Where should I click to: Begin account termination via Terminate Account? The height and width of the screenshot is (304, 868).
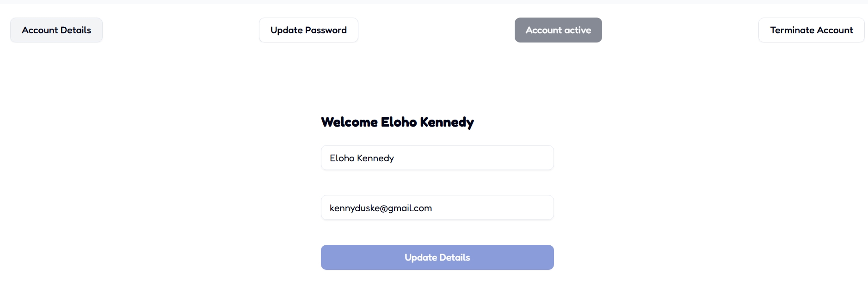(811, 30)
